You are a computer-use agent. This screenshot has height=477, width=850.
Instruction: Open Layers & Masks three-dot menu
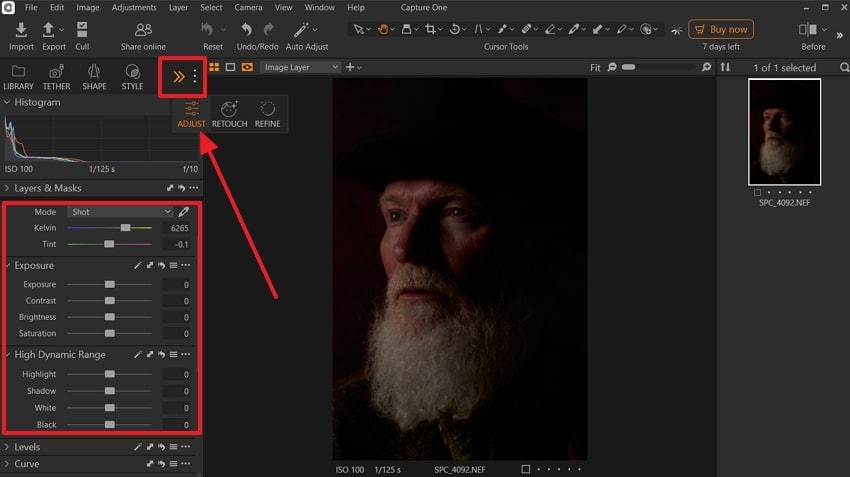pyautogui.click(x=194, y=188)
